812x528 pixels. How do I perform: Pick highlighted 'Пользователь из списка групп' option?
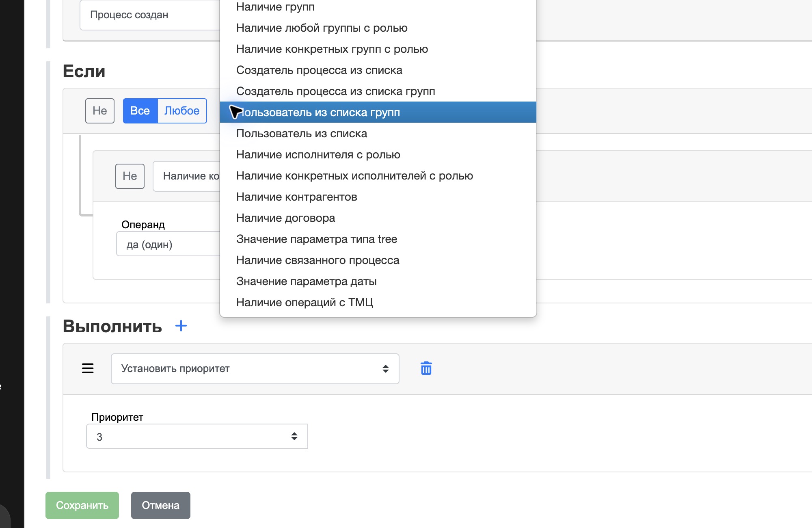[378, 112]
